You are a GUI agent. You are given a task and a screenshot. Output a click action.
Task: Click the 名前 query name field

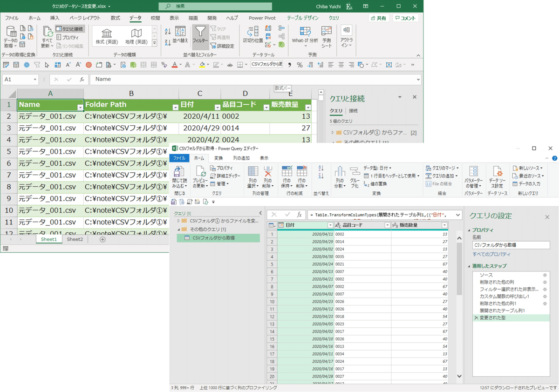(511, 245)
